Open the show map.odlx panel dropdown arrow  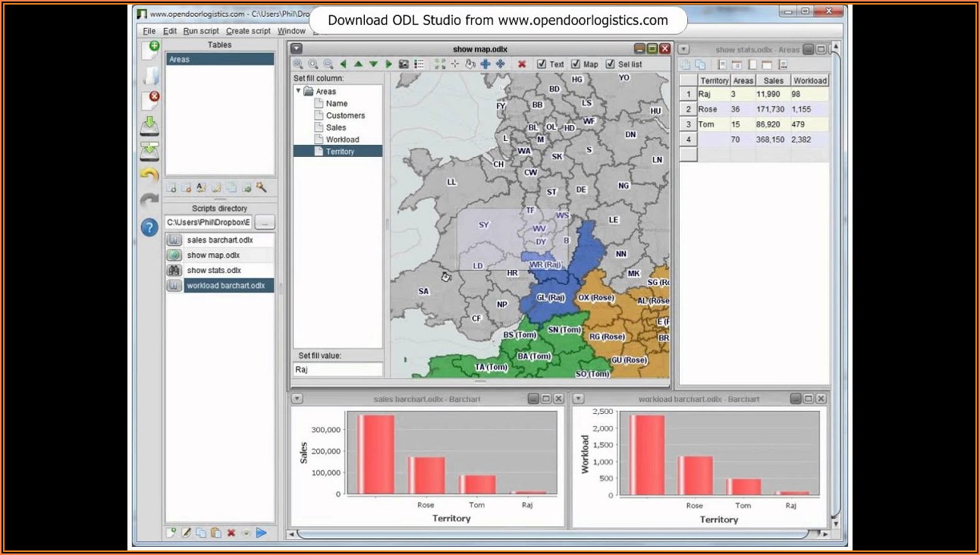pyautogui.click(x=297, y=49)
